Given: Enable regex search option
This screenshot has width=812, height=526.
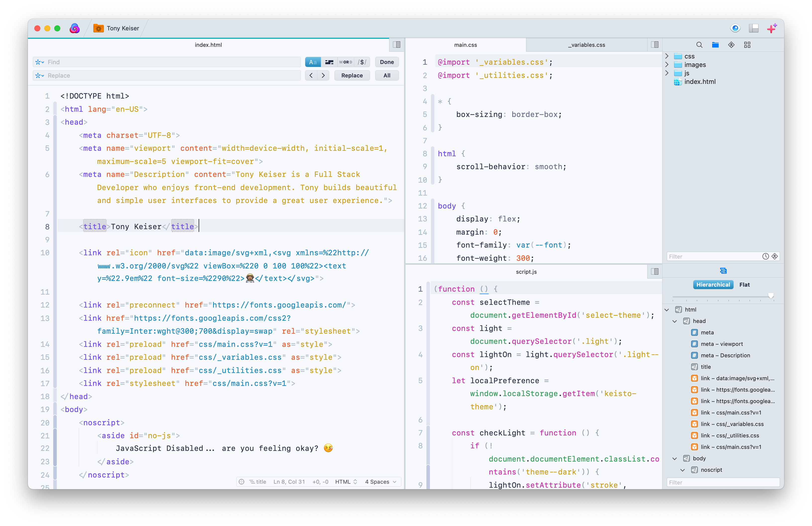Looking at the screenshot, I should click(x=362, y=62).
